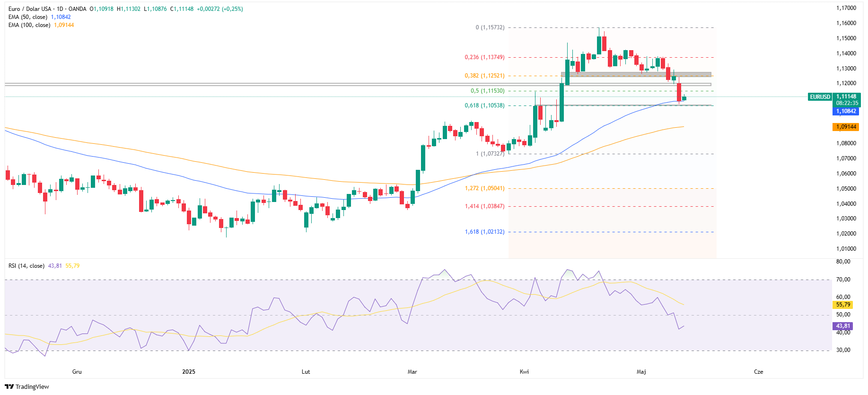Click the Maj month on time axis
Screen dimensions: 868x395
pyautogui.click(x=641, y=372)
